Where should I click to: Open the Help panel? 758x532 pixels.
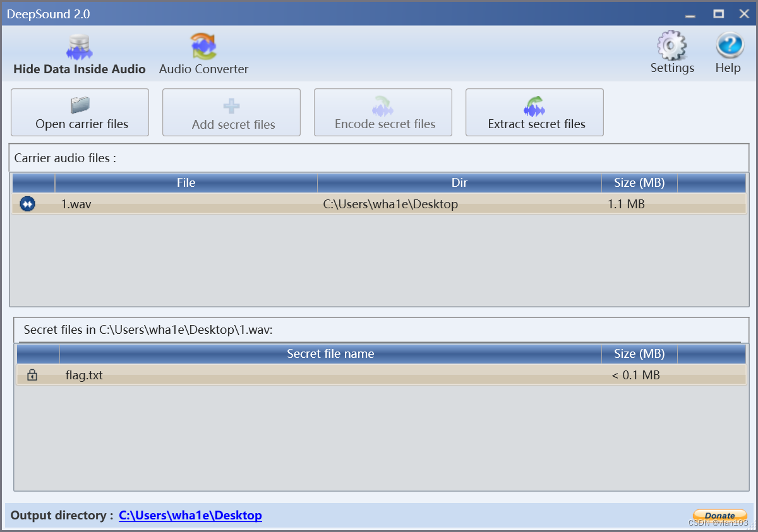coord(728,50)
